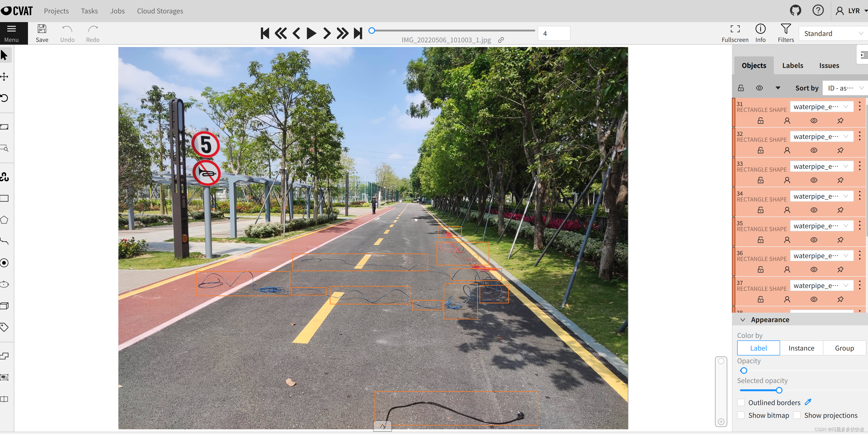Open the help question mark icon
Viewport: 868px width, 434px height.
(x=818, y=10)
